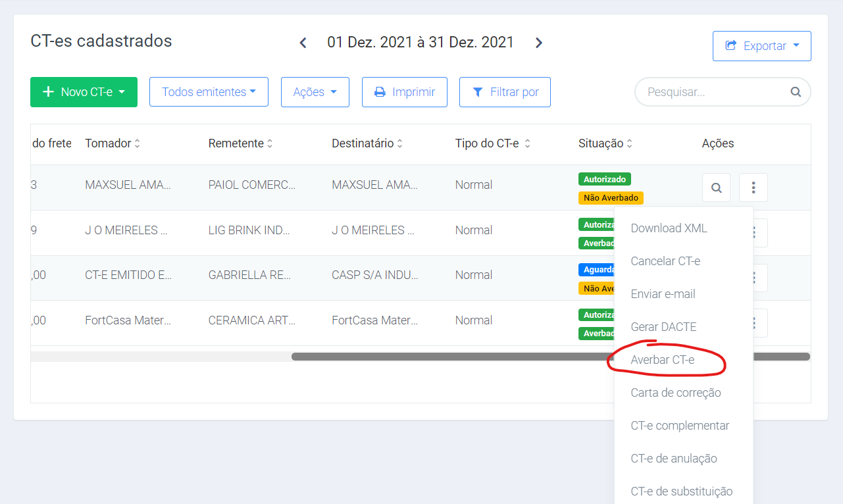Open three-dots menu in first row
The width and height of the screenshot is (843, 504).
pos(753,188)
